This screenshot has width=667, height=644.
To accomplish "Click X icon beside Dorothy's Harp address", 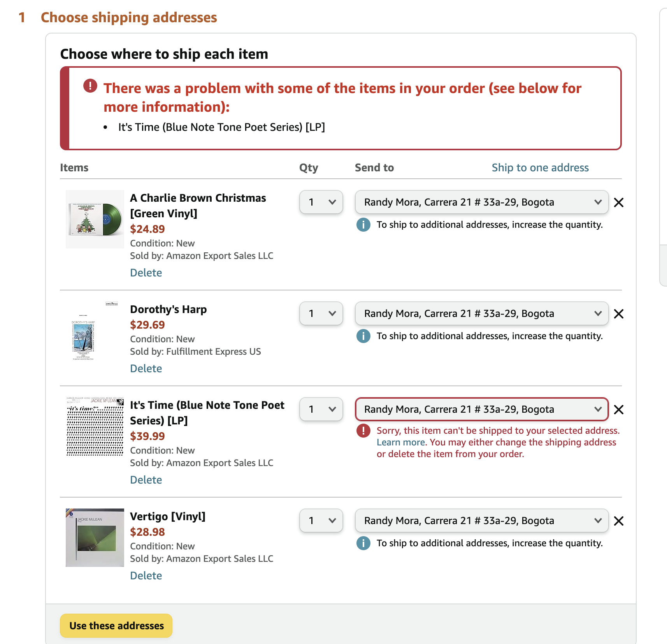I will point(618,314).
